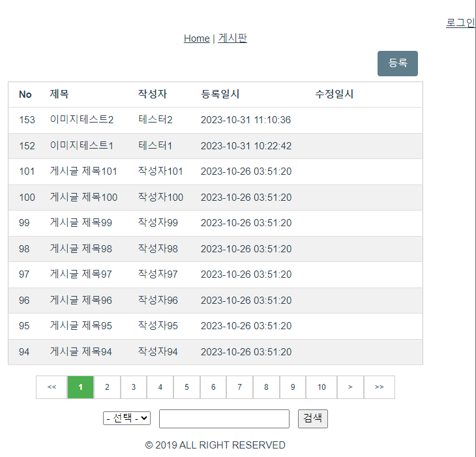Click the 등록 button
This screenshot has width=476, height=457.
click(398, 63)
